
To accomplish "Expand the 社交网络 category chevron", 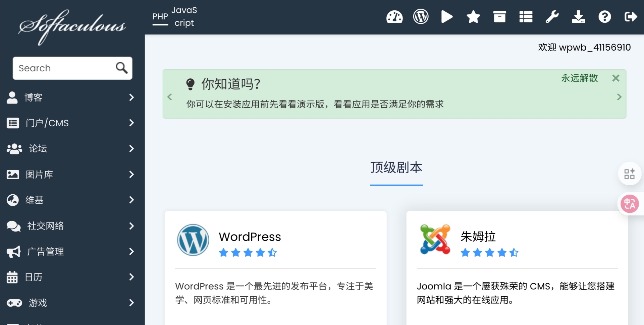I will (131, 226).
